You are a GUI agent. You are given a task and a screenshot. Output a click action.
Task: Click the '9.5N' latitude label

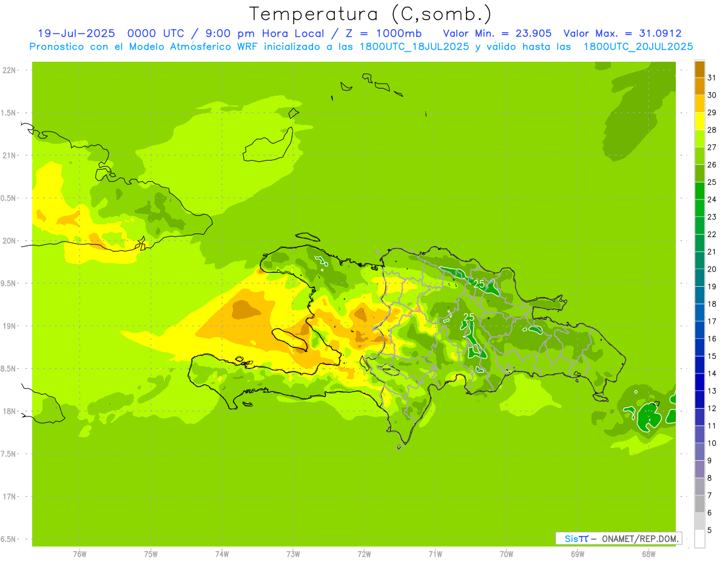click(x=8, y=284)
